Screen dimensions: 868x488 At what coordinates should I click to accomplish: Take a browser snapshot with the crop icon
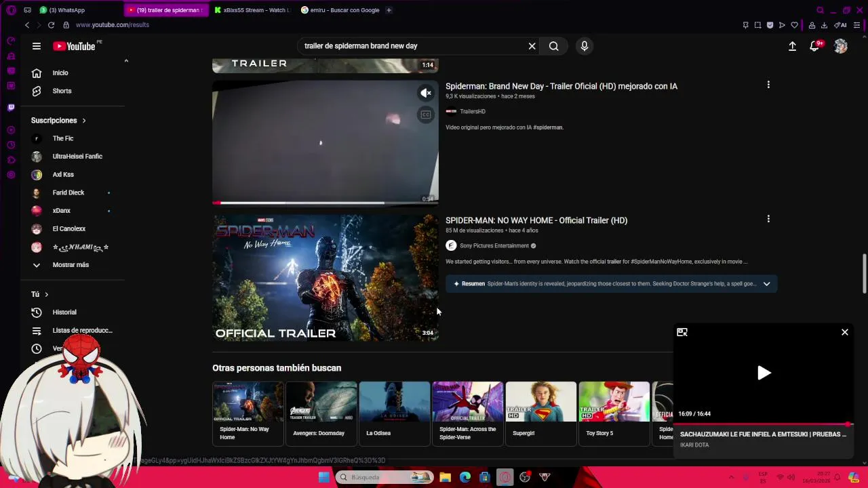coord(757,25)
